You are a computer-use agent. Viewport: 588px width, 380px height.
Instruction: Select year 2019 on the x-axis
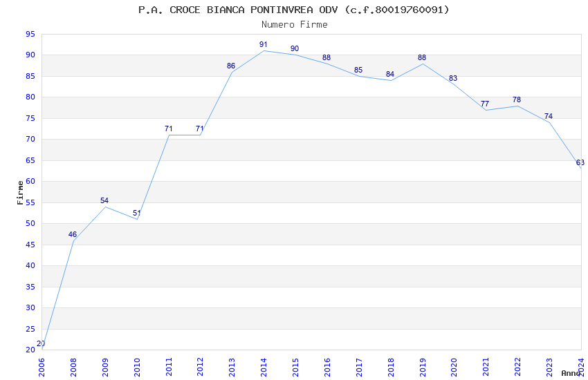pos(423,367)
